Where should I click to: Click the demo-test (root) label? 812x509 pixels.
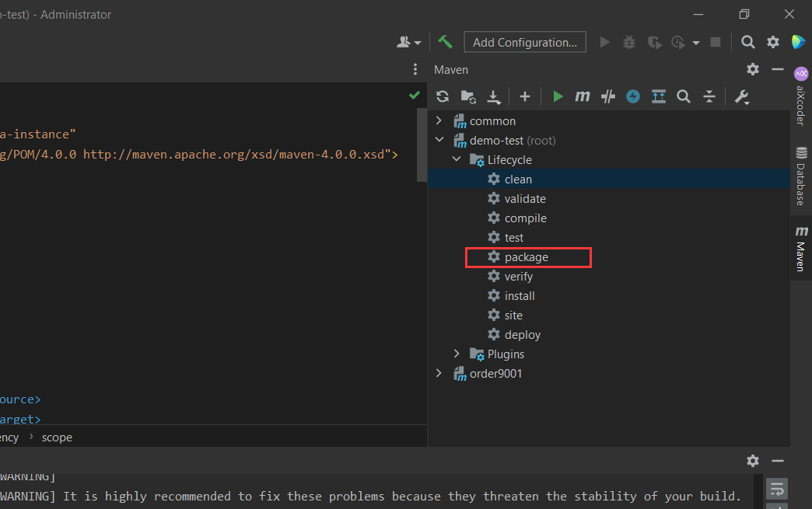(513, 141)
